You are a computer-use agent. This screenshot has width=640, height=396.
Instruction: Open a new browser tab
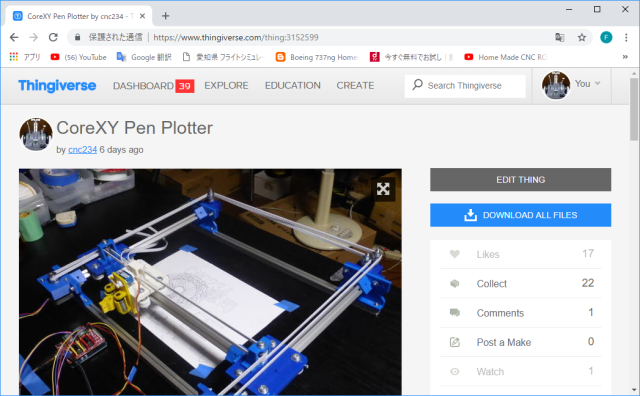165,16
